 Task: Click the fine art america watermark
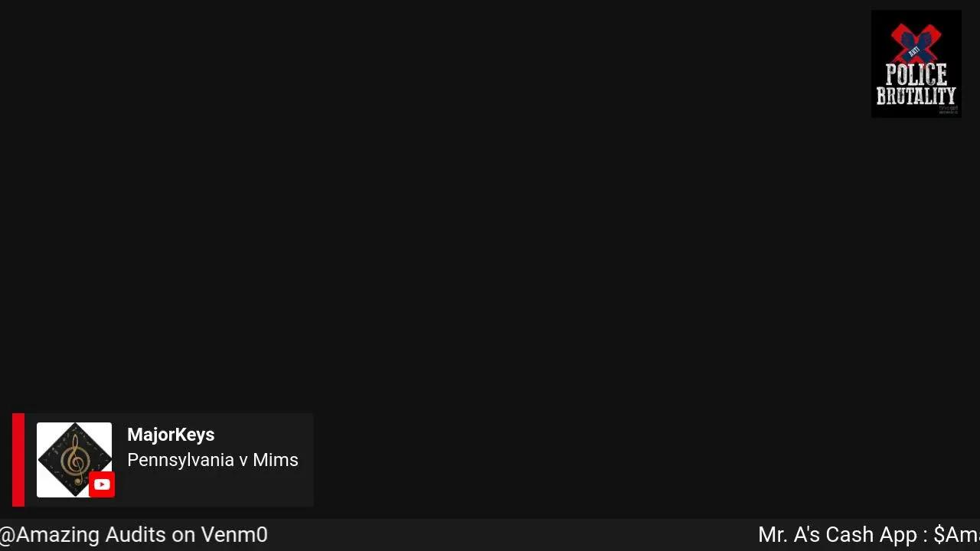(x=949, y=109)
